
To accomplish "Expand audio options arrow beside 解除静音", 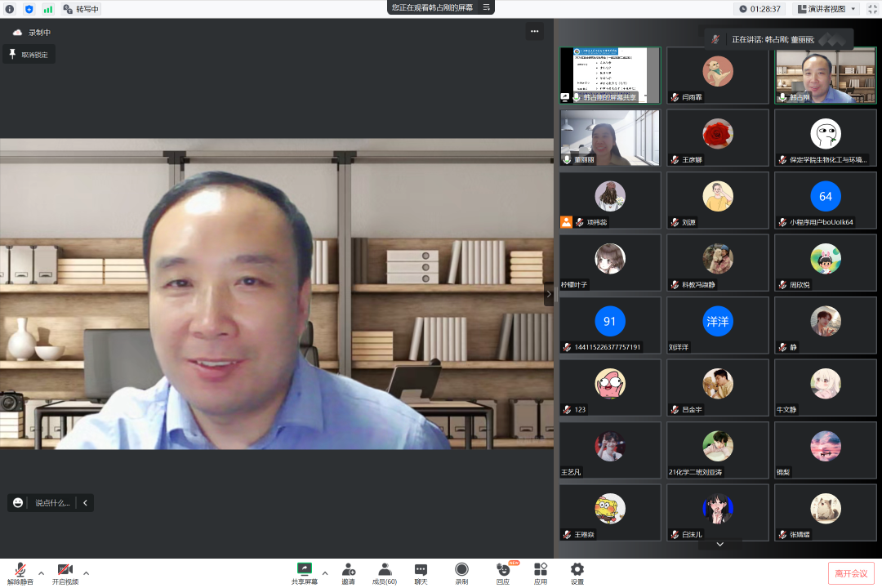I will [41, 572].
